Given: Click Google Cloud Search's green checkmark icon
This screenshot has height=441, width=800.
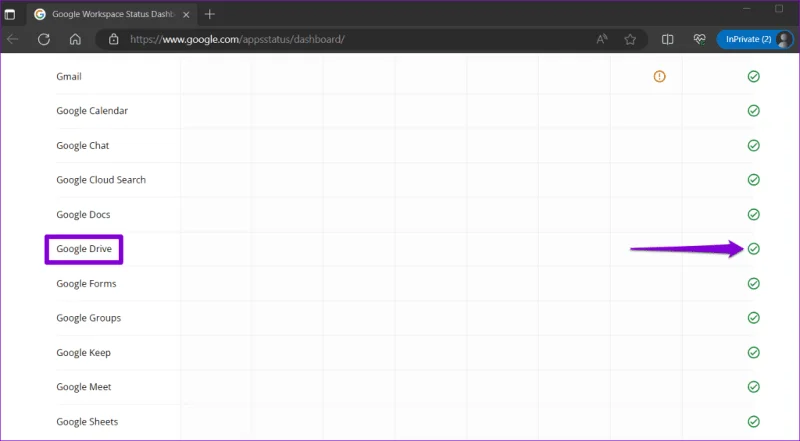Looking at the screenshot, I should pos(754,180).
